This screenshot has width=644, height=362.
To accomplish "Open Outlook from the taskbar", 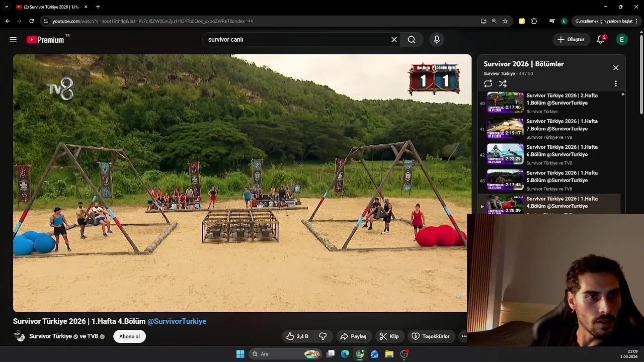I will point(374,354).
